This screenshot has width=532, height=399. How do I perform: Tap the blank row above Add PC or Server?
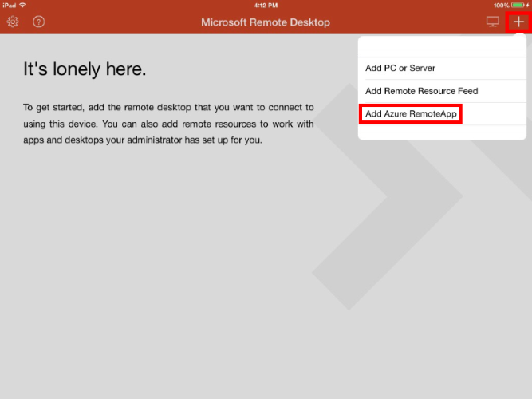tap(442, 47)
